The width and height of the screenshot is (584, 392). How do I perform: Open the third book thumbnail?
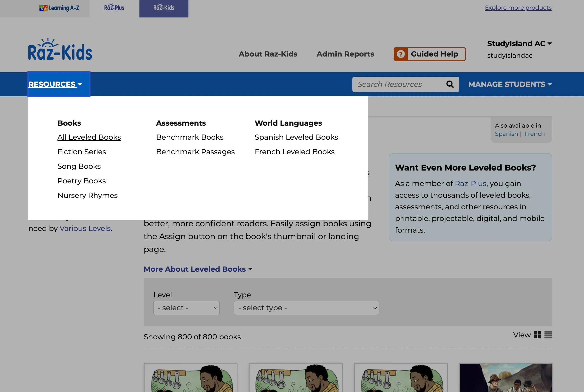coord(401,377)
